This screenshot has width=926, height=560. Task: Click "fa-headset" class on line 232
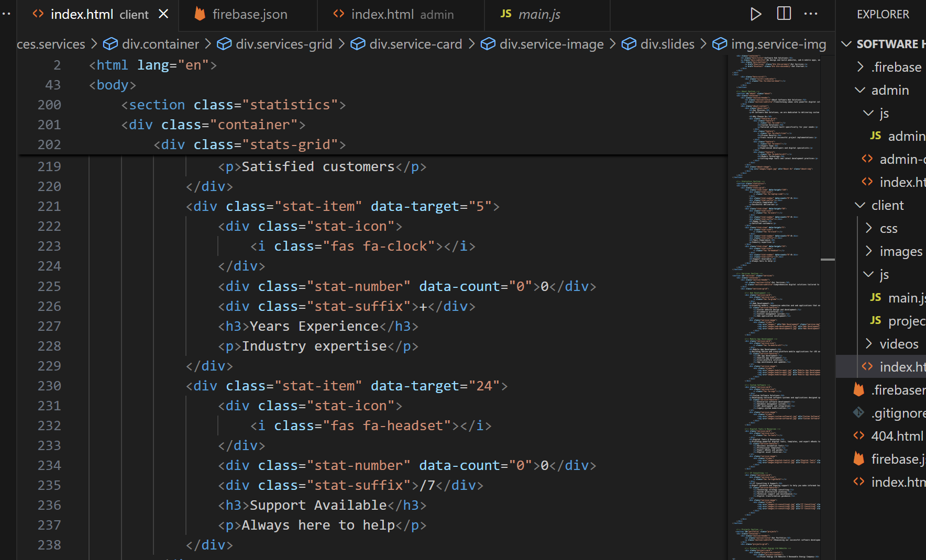[403, 425]
